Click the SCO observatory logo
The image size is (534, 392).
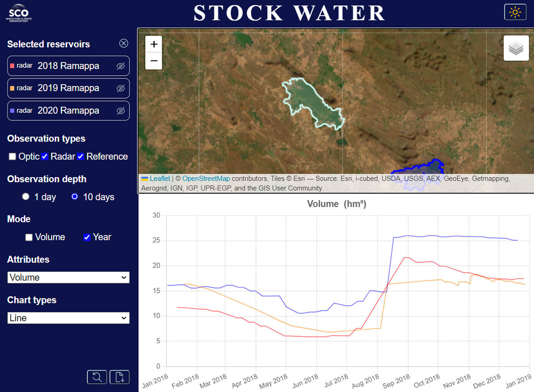point(18,12)
